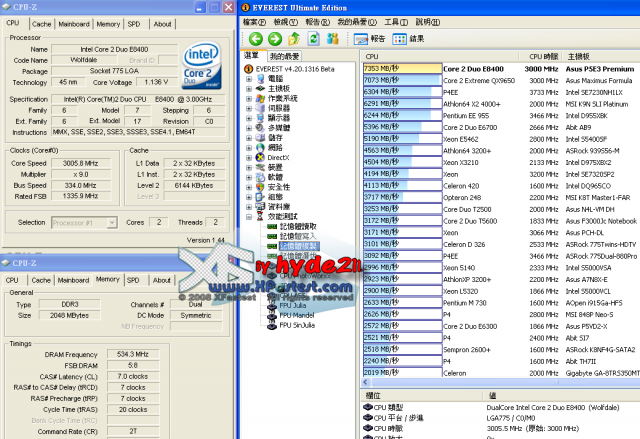Open the FPU Julia benchmark

[x=293, y=305]
